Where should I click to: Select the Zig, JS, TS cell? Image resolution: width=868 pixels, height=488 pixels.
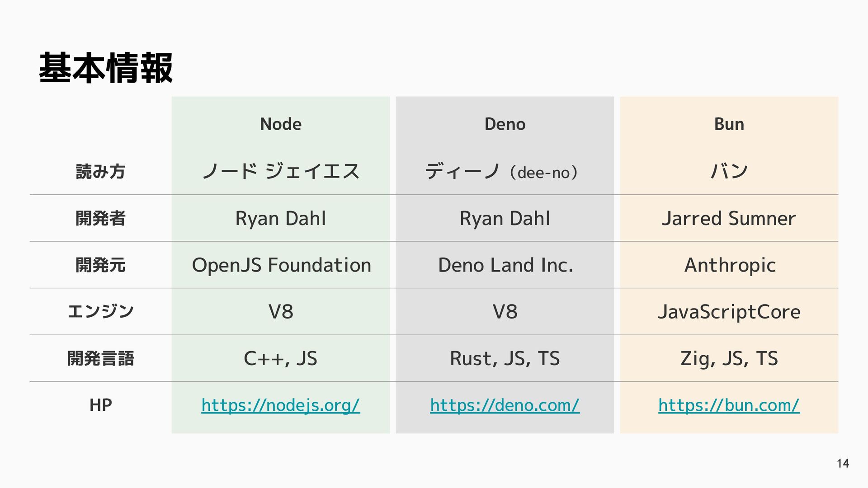(x=729, y=358)
